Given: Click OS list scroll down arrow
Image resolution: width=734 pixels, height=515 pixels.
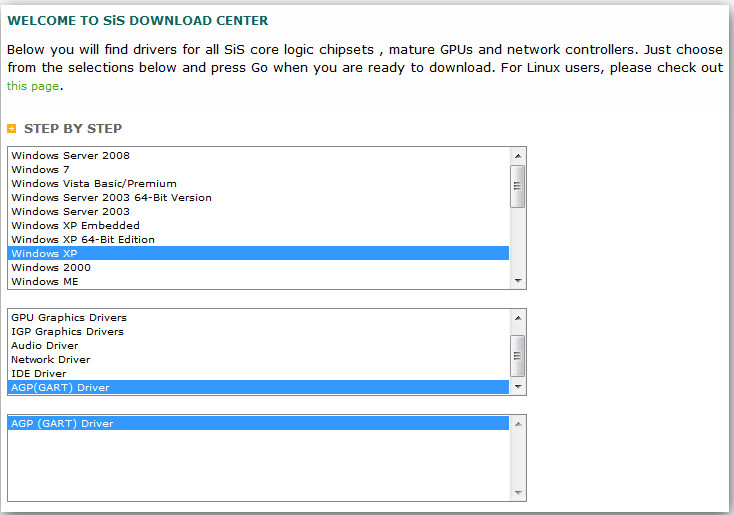Looking at the screenshot, I should [518, 281].
